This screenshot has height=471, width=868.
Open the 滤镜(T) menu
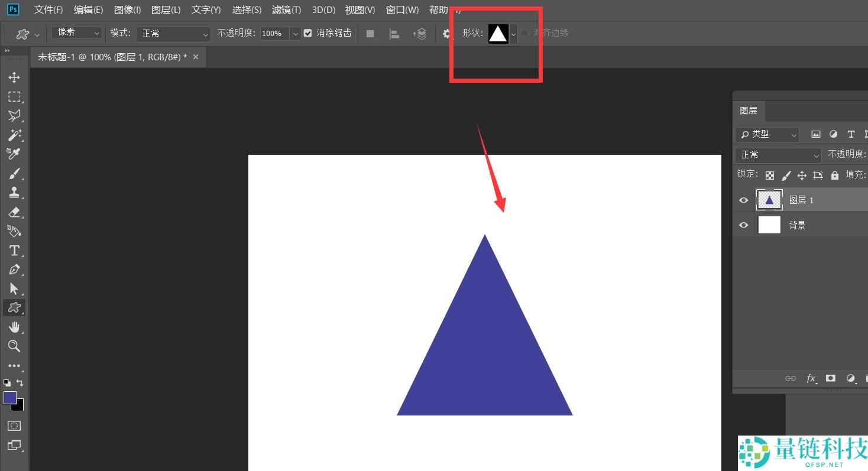coord(286,10)
